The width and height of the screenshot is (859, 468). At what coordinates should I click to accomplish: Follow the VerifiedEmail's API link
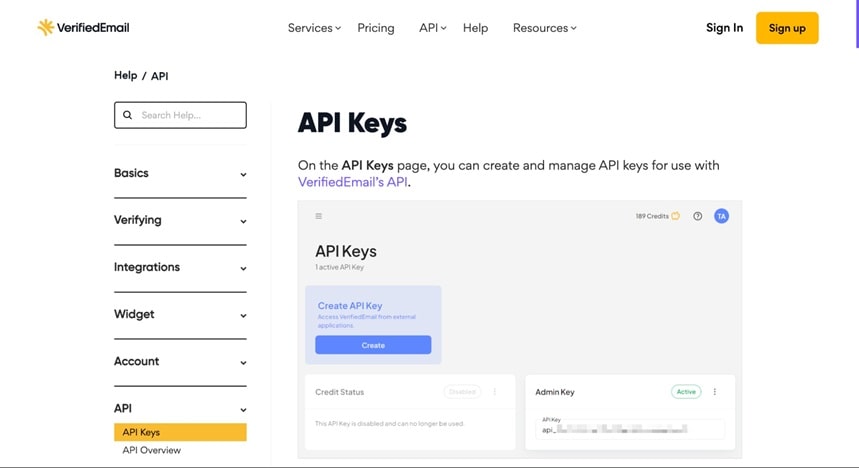[x=353, y=182]
